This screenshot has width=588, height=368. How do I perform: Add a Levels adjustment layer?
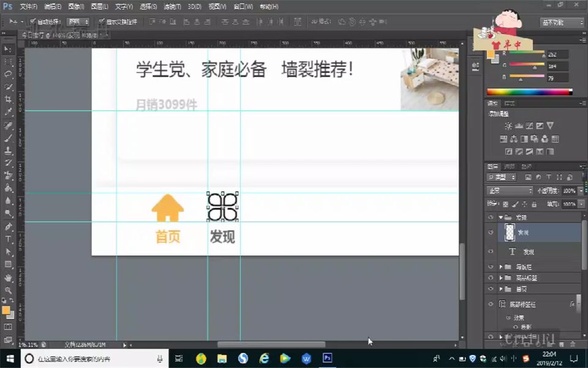(x=519, y=125)
